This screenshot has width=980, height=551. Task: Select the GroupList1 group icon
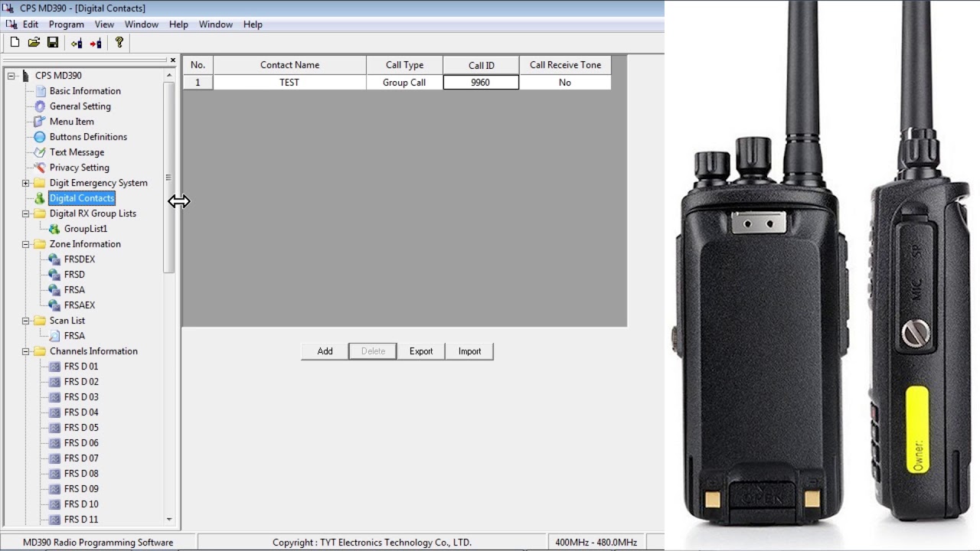tap(54, 229)
